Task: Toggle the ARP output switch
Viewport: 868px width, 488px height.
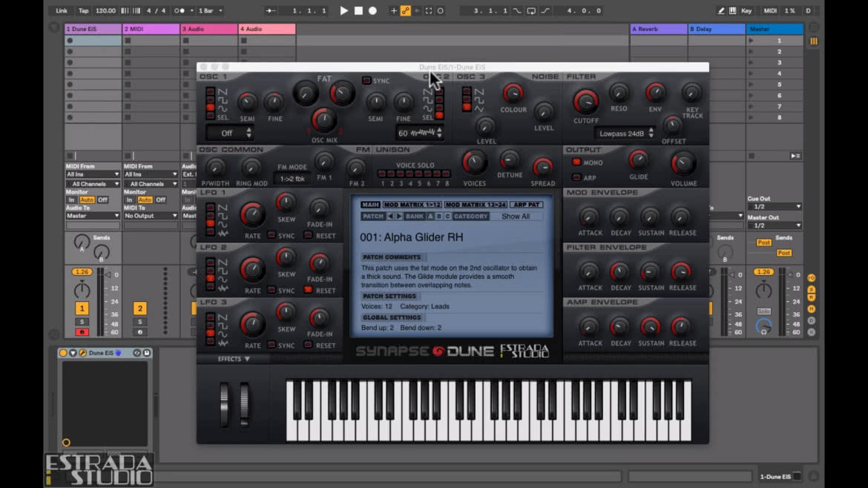Action: click(x=576, y=177)
